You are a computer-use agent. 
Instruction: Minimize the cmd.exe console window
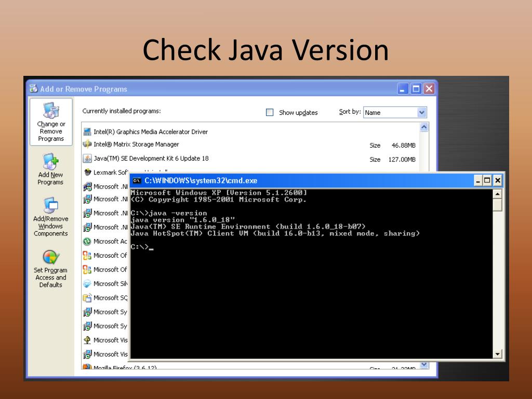[478, 181]
